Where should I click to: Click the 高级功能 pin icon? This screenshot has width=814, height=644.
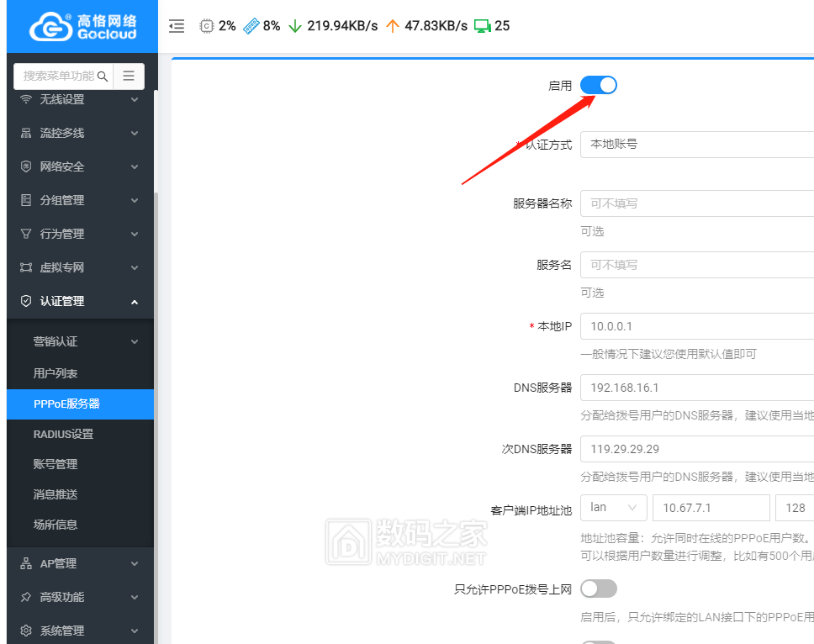[26, 597]
